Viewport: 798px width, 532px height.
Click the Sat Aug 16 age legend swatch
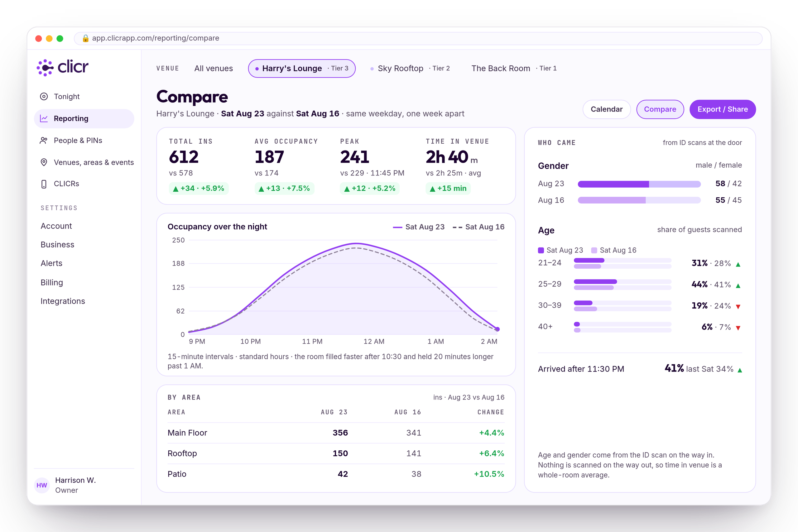pos(594,250)
